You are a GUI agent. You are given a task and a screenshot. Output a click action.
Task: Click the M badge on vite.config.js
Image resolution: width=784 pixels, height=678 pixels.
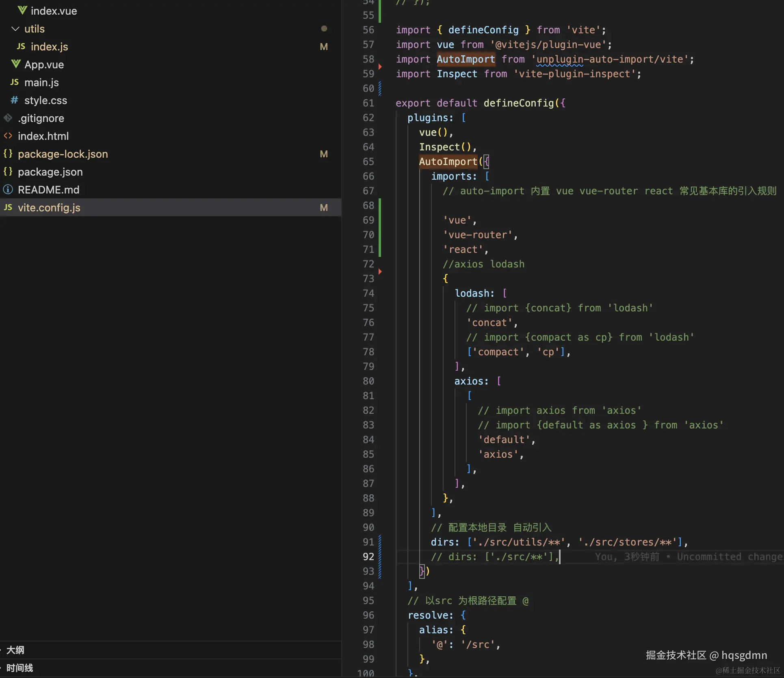[x=324, y=208]
